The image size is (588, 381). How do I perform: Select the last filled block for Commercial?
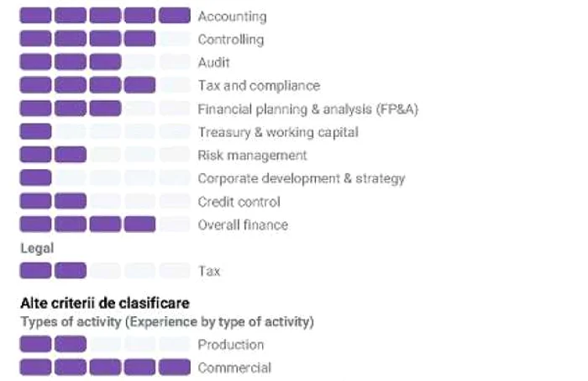175,367
